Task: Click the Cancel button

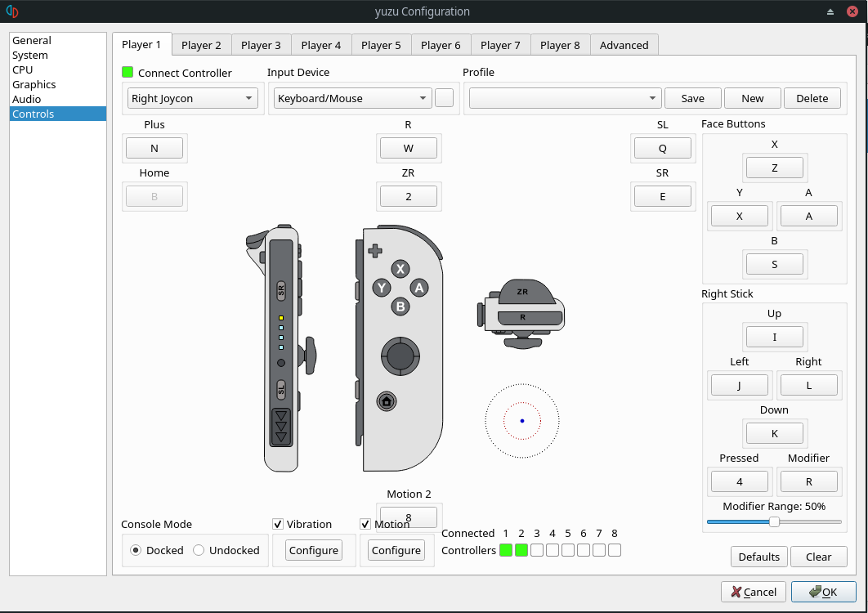Action: point(754,592)
